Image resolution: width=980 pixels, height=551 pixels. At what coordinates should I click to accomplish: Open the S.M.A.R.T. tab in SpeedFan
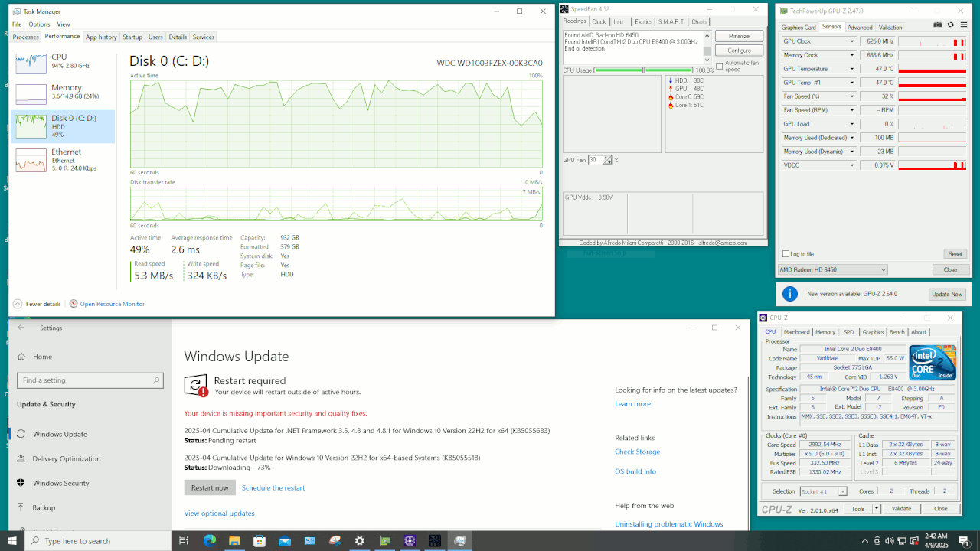point(672,22)
